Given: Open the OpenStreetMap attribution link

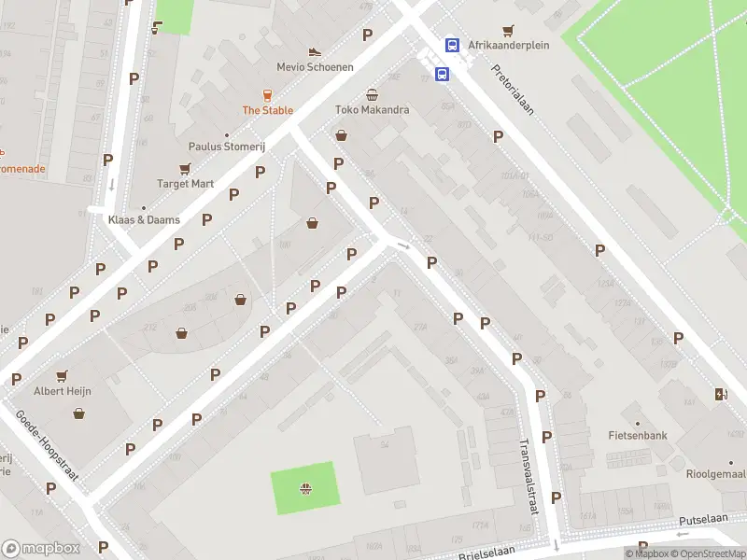Looking at the screenshot, I should [x=709, y=553].
